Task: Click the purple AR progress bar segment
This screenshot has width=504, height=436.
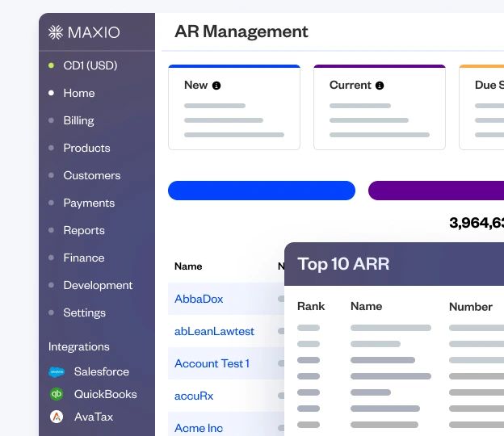Action: (436, 191)
